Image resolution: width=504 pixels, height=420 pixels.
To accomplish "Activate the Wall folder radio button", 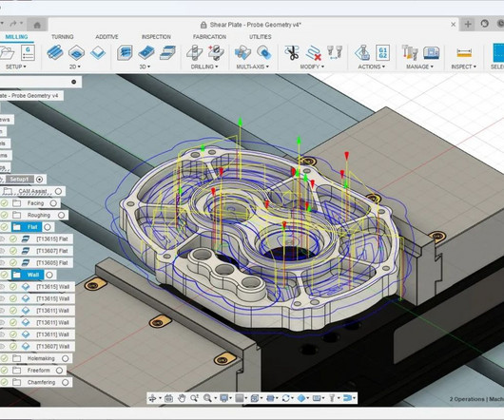I will tap(49, 275).
